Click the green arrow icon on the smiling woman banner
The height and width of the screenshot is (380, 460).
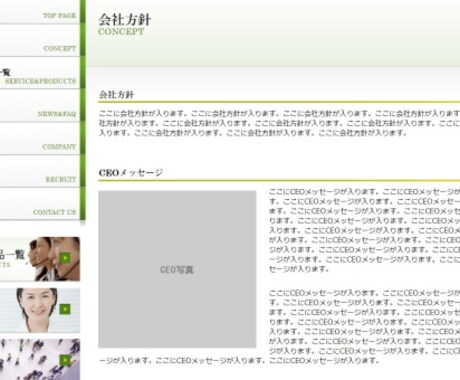65,309
